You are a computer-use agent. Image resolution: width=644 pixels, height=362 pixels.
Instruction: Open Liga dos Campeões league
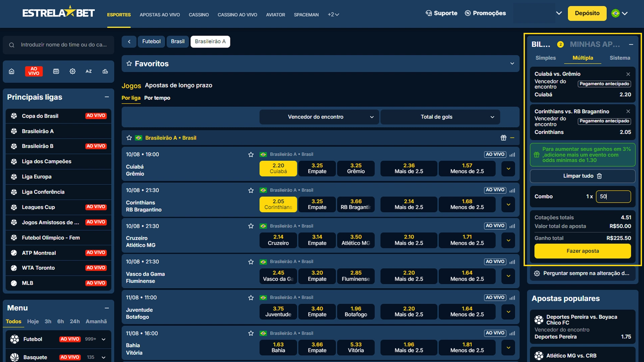click(x=58, y=162)
